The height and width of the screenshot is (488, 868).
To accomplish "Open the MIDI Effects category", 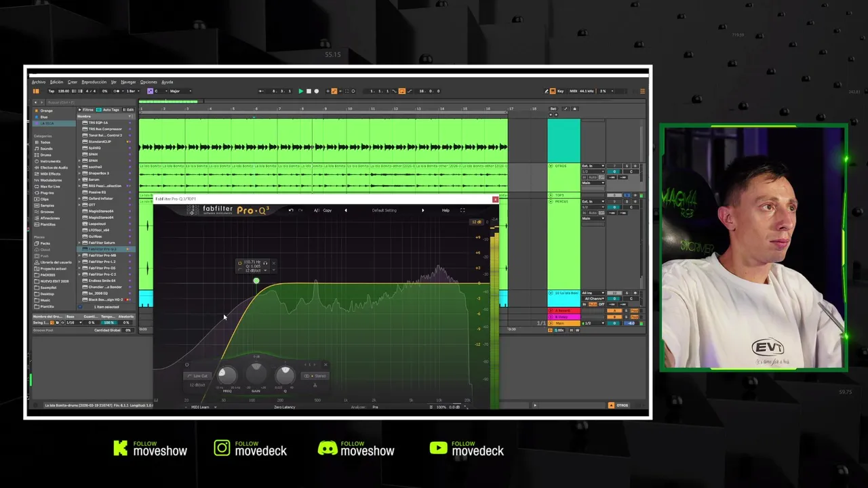I will [49, 174].
